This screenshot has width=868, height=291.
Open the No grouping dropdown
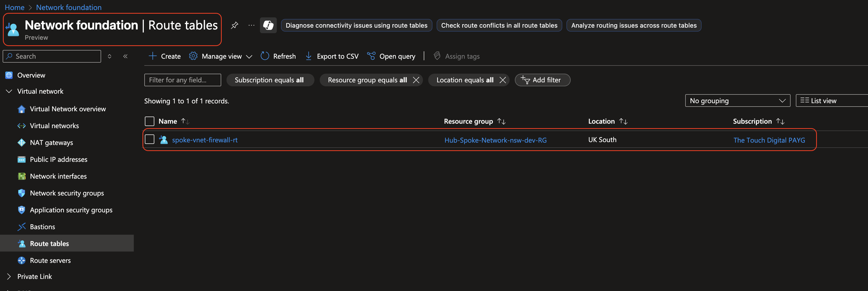point(738,100)
